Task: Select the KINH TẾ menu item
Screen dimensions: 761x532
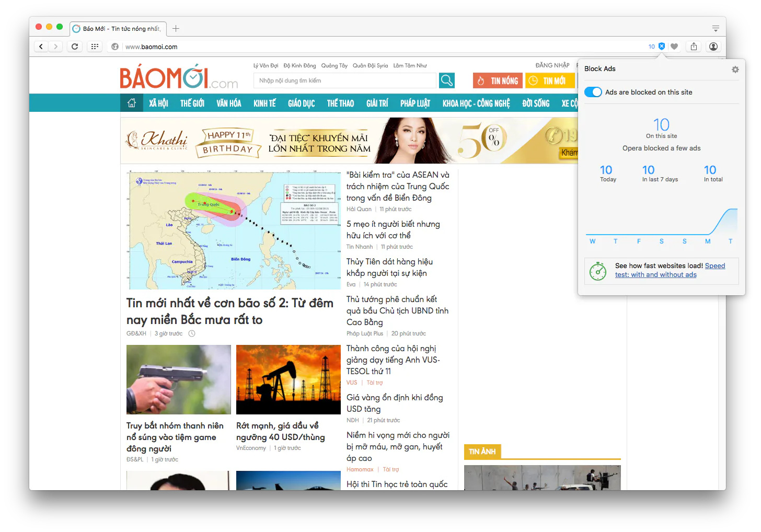Action: (264, 103)
